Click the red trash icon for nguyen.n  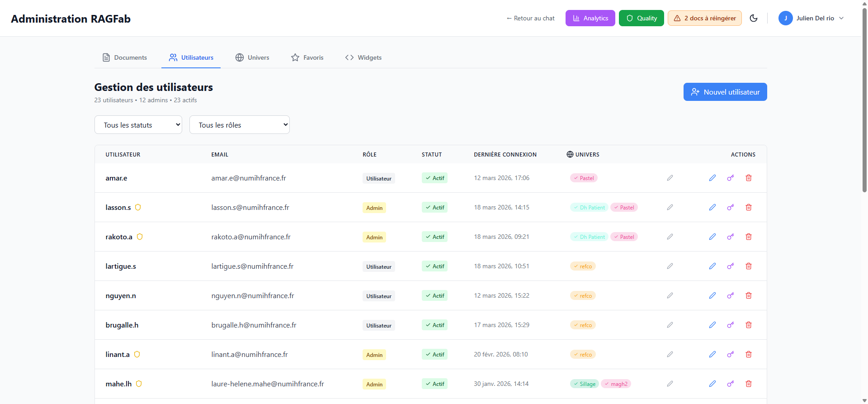[x=749, y=295]
